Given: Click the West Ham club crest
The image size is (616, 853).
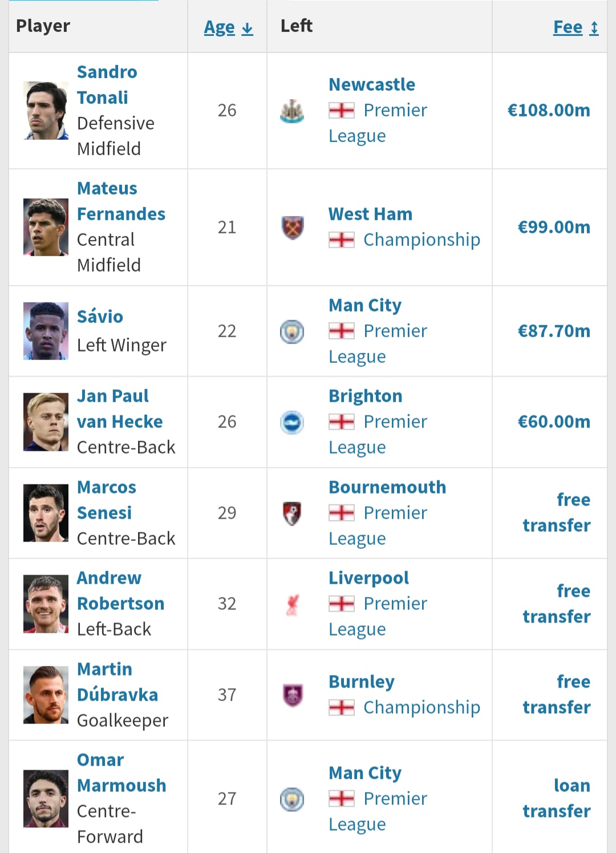Looking at the screenshot, I should click(x=293, y=228).
